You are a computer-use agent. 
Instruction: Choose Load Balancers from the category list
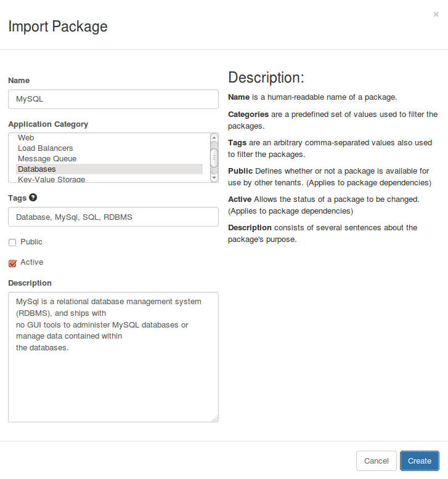coord(45,148)
